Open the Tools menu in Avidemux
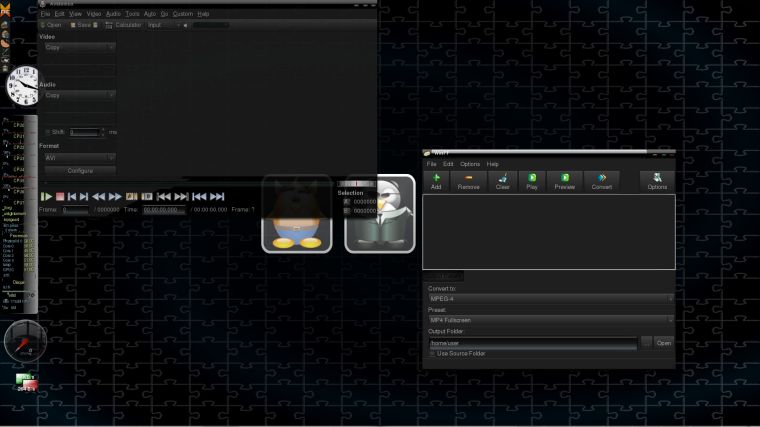 pyautogui.click(x=132, y=14)
